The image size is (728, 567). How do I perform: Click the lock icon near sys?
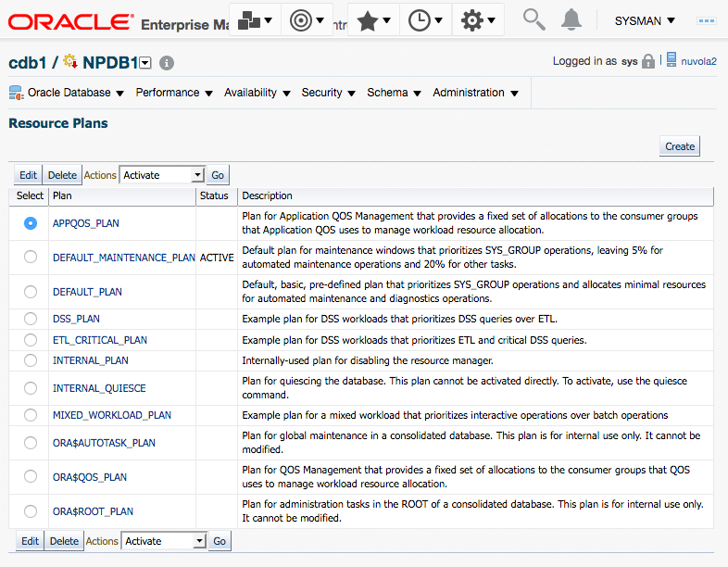coord(648,61)
